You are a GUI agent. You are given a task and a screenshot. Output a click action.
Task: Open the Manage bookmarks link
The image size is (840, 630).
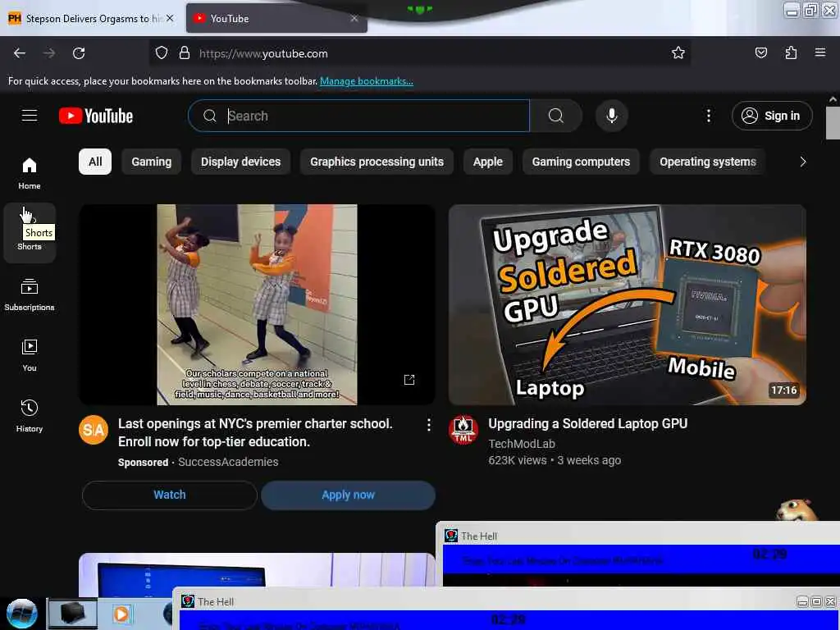[367, 81]
